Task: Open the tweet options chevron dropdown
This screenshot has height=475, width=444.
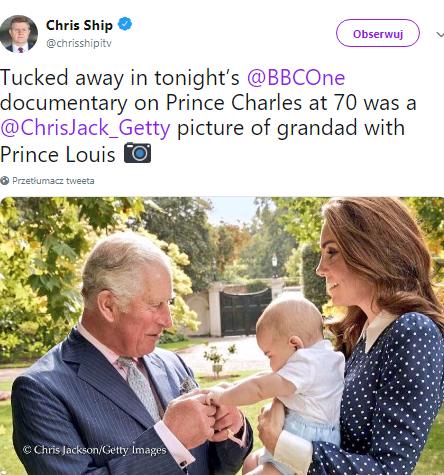Action: click(440, 34)
